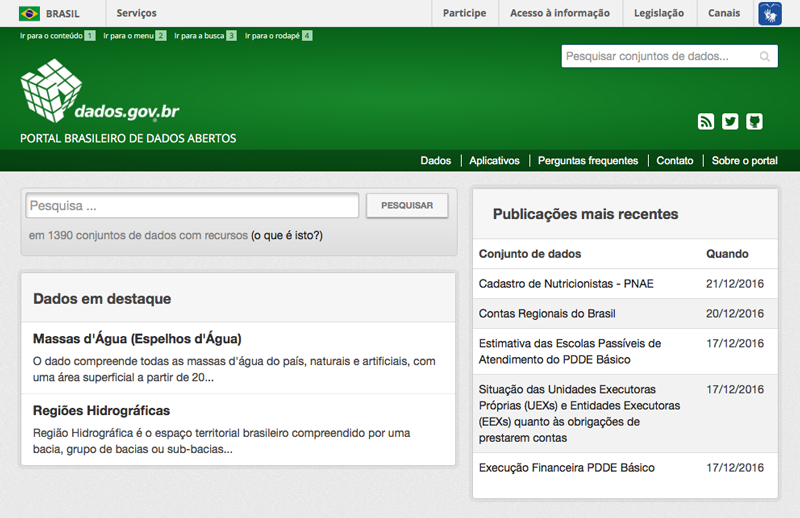Open the '(o que é isto?)' link
The height and width of the screenshot is (518, 800).
pyautogui.click(x=287, y=235)
